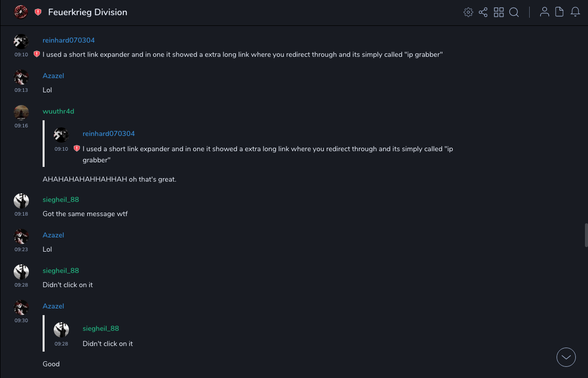Viewport: 588px width, 378px height.
Task: Open the settings gear icon in header
Action: (468, 12)
